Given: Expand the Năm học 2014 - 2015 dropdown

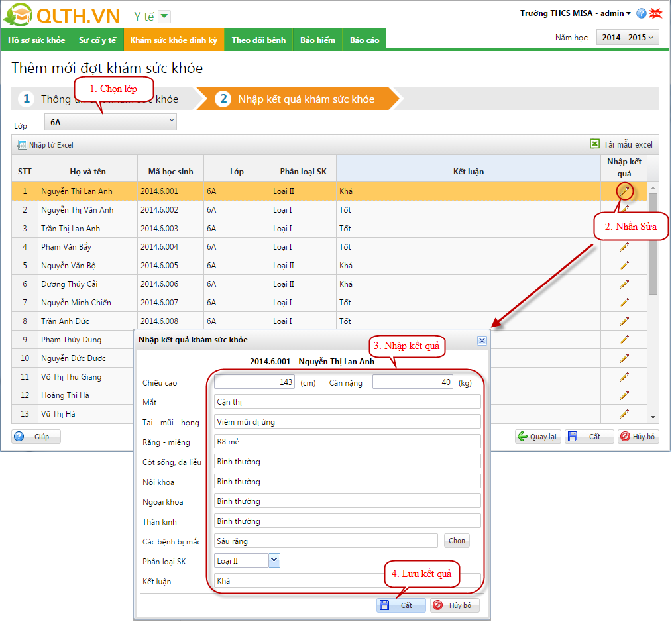Looking at the screenshot, I should (628, 38).
